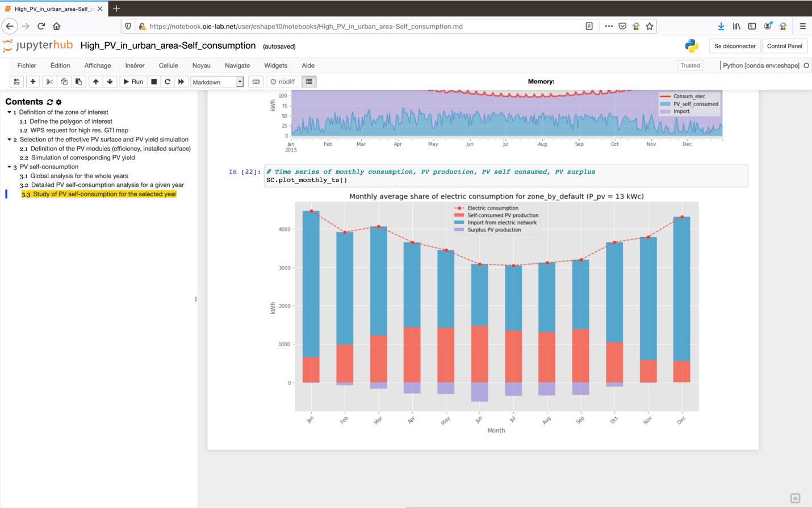Viewport: 812px width, 508px height.
Task: Click the nbdiff toolbar button
Action: tap(282, 81)
